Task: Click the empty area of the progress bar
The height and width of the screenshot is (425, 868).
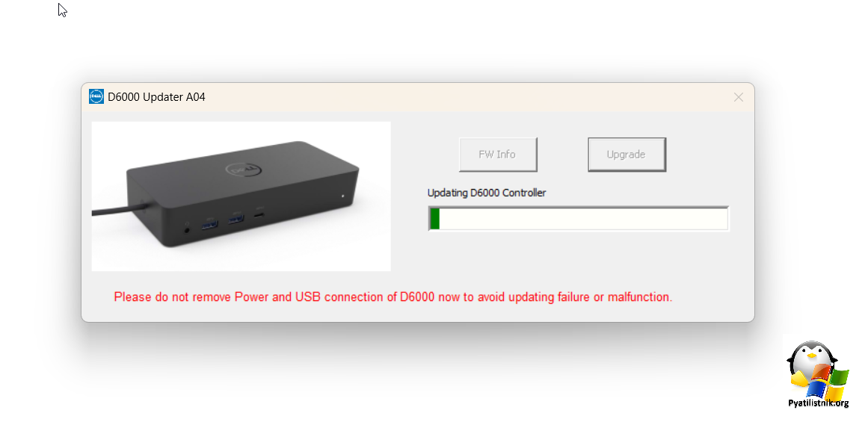Action: tap(583, 219)
